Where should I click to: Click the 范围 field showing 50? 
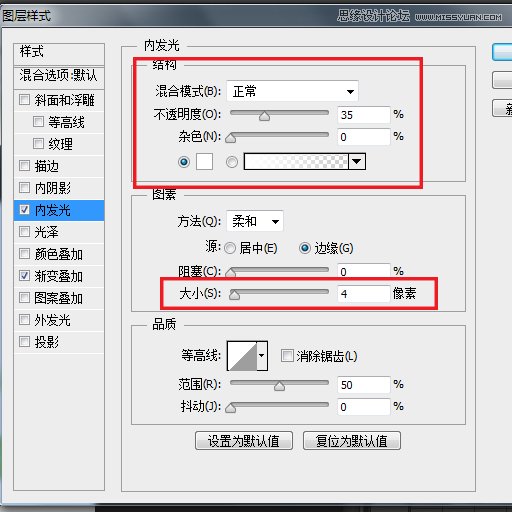coord(363,385)
